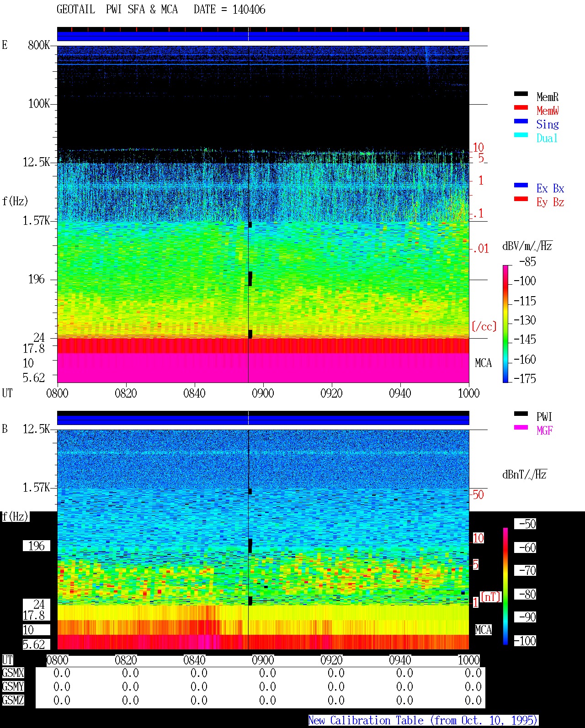Viewport: 585px width, 728px height.
Task: Click the GEOTAIL PWI SFA & MCA title
Action: (x=117, y=10)
